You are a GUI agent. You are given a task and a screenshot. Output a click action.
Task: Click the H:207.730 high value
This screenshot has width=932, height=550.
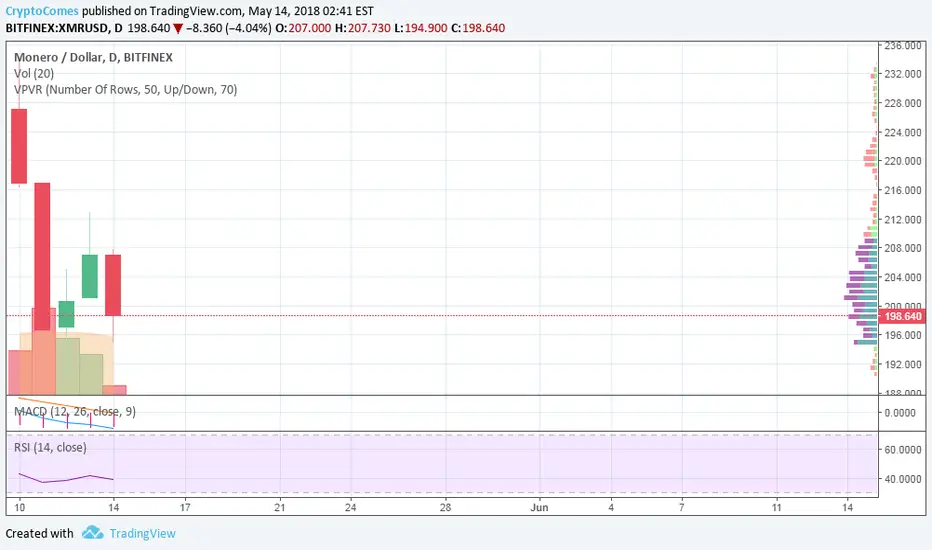(x=363, y=28)
